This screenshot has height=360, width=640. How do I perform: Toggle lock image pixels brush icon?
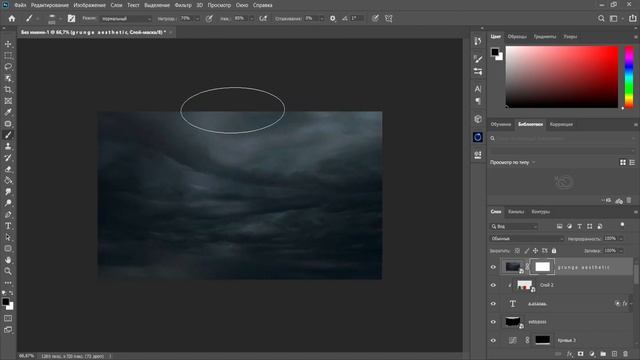click(527, 251)
